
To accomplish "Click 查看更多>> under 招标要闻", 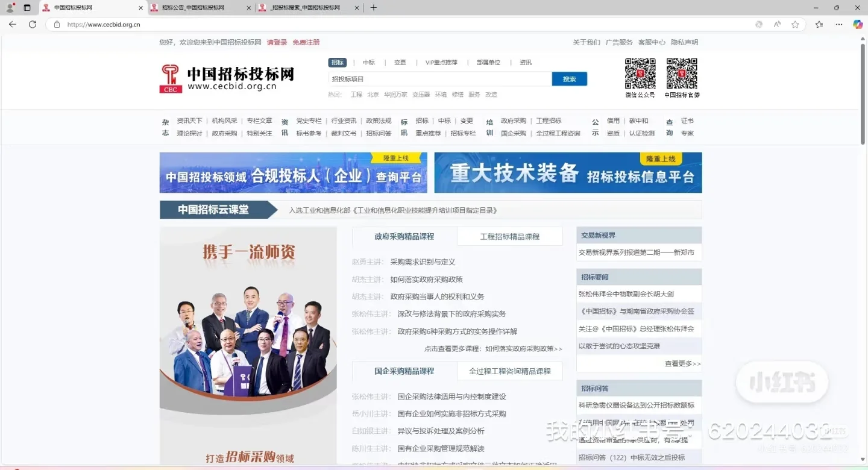I will click(x=682, y=363).
